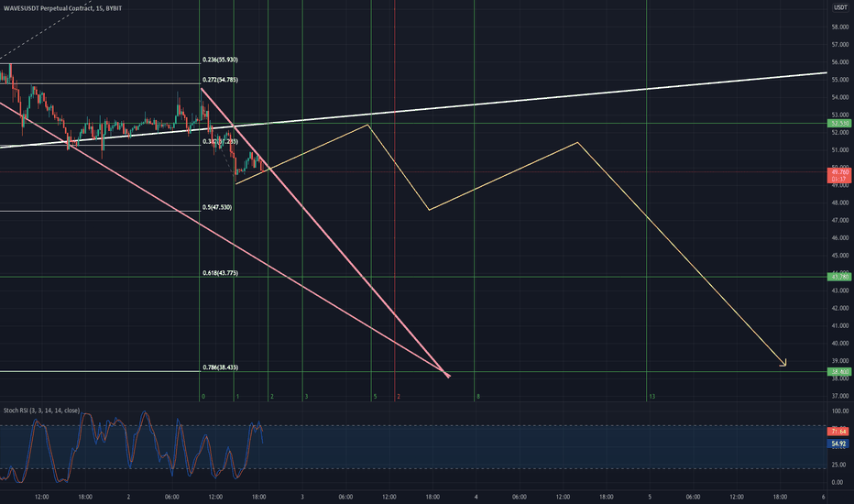Select the 0.618(43.775) Fibonacci level label
This screenshot has height=504, width=854.
coord(220,273)
